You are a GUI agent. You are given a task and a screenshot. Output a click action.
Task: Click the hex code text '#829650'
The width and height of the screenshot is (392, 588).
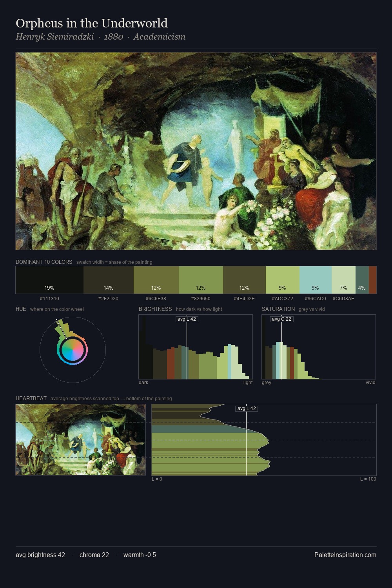coord(201,299)
